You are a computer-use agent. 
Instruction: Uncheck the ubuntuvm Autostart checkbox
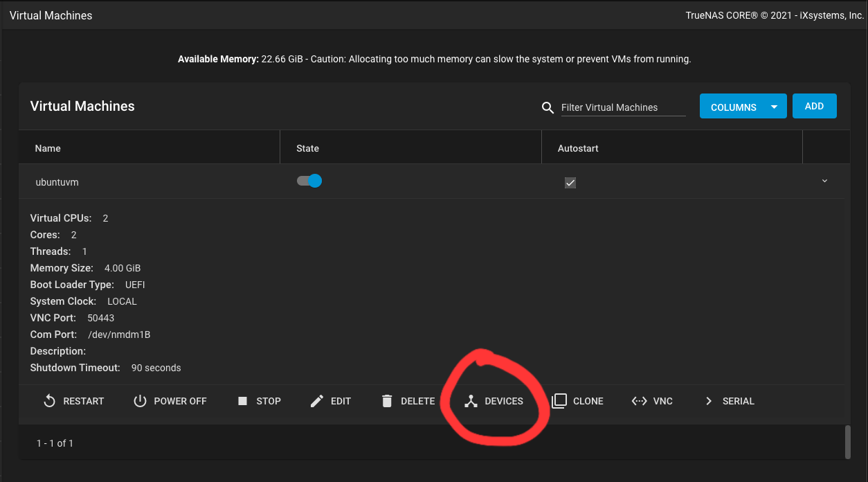point(570,183)
